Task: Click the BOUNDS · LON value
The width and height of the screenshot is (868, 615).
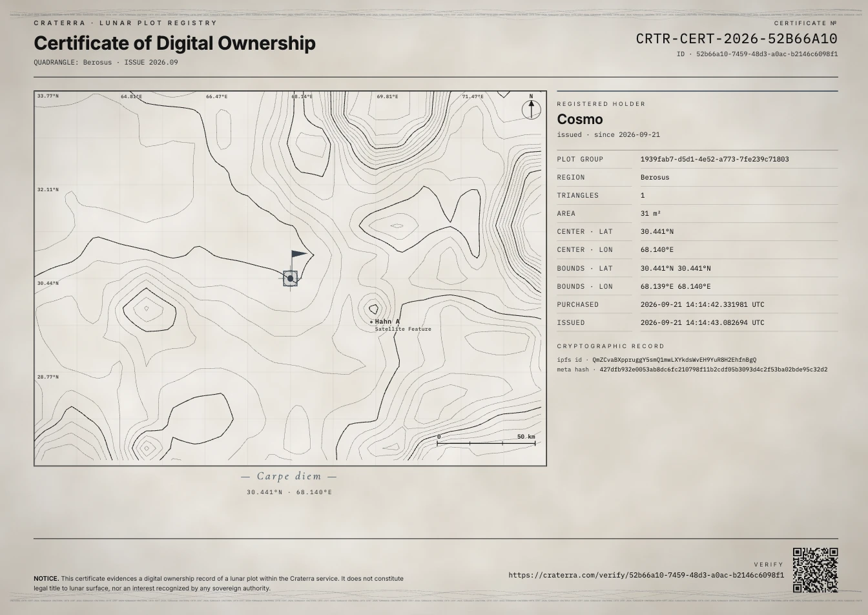Action: (x=676, y=286)
